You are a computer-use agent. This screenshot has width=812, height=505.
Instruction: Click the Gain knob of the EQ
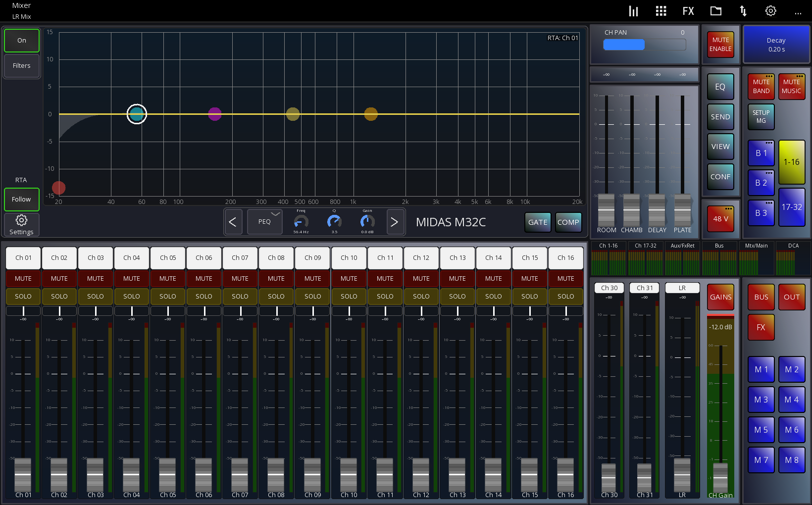point(367,221)
